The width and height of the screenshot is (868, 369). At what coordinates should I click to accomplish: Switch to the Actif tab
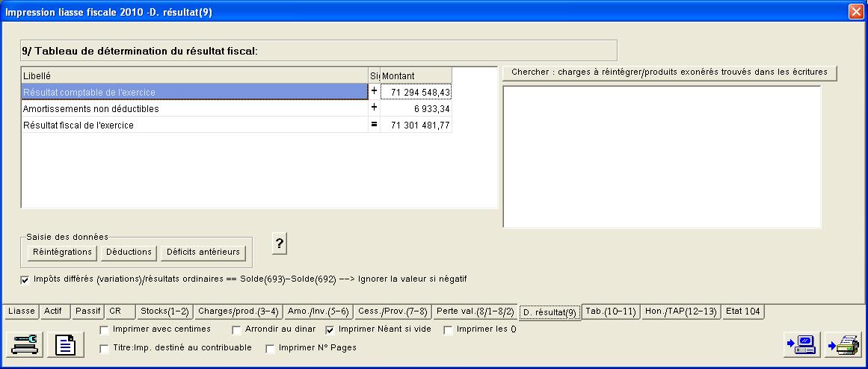point(53,311)
